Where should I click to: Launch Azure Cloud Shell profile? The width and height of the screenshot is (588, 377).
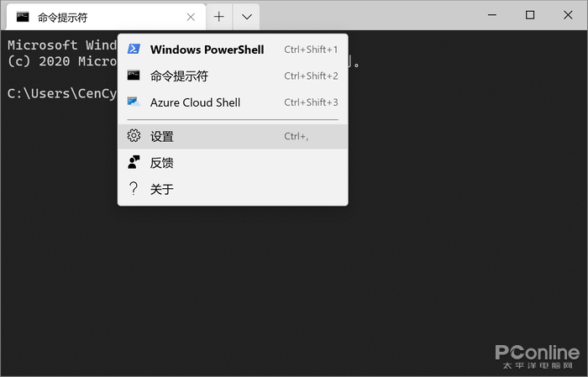point(195,102)
